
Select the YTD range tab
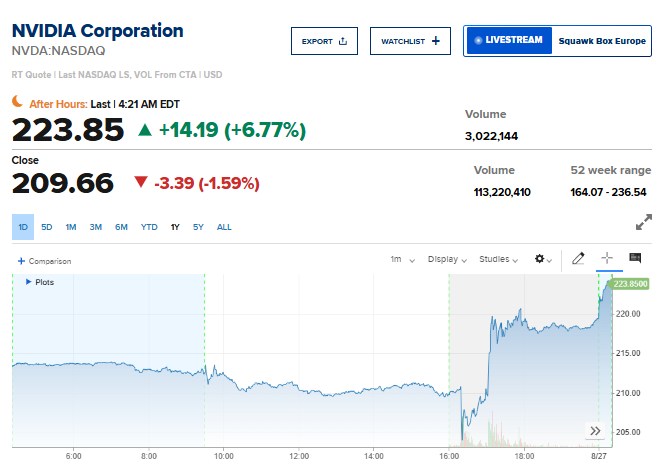(149, 227)
